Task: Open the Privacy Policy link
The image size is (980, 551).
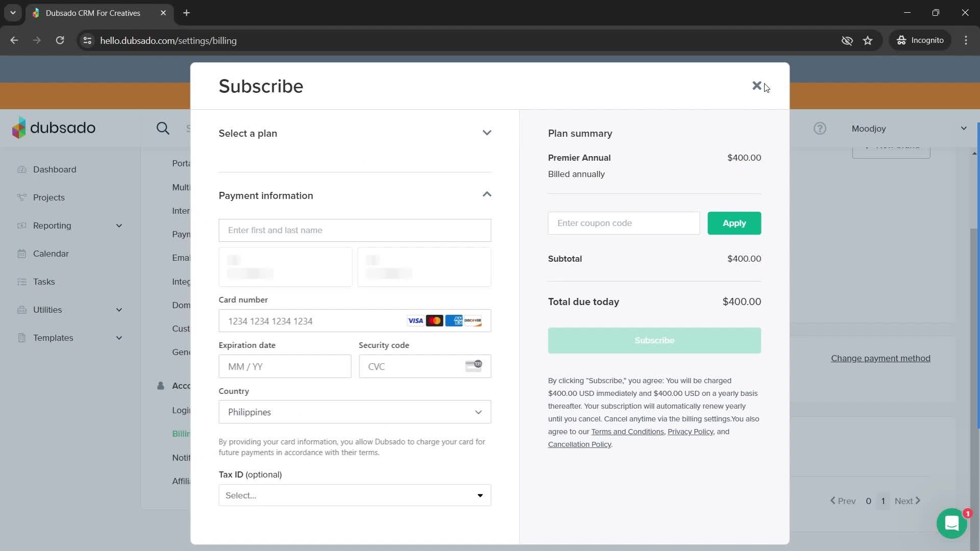Action: click(690, 432)
